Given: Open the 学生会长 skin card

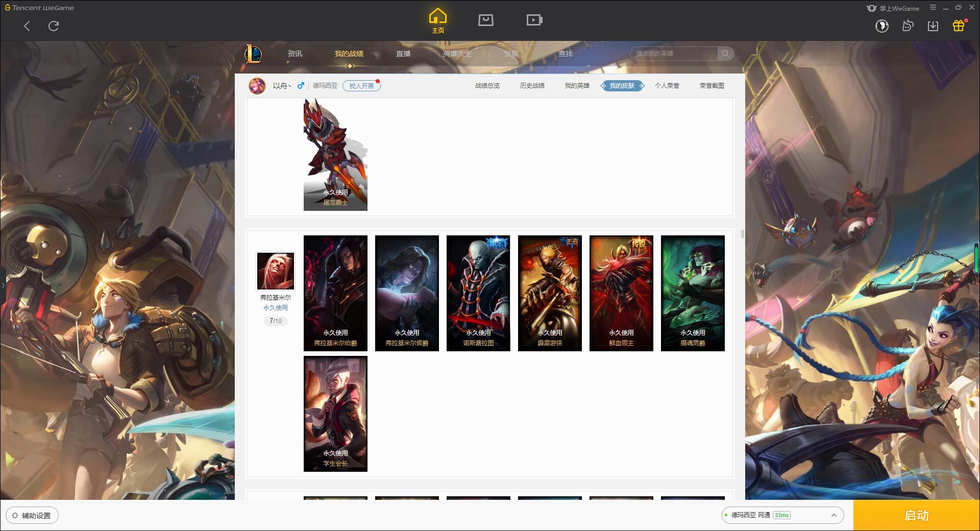Looking at the screenshot, I should (335, 414).
